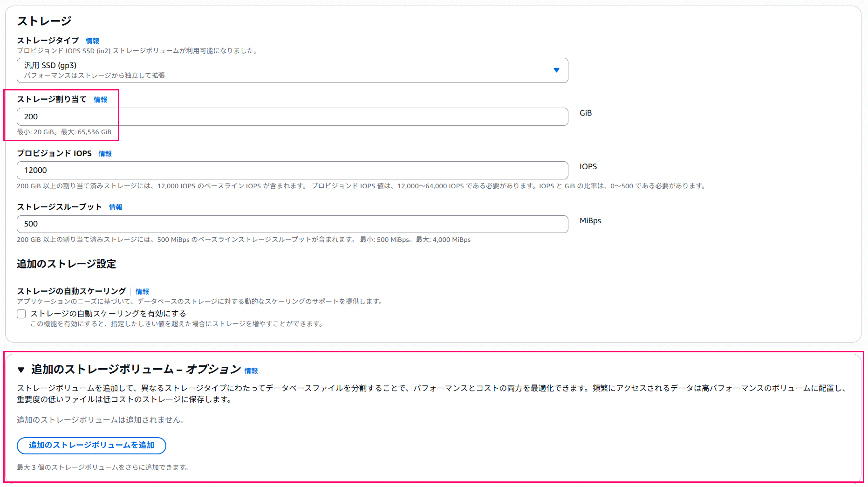This screenshot has height=487, width=868.
Task: Open the 情報 link next to プロビジョンド IOPS
Action: (x=105, y=153)
